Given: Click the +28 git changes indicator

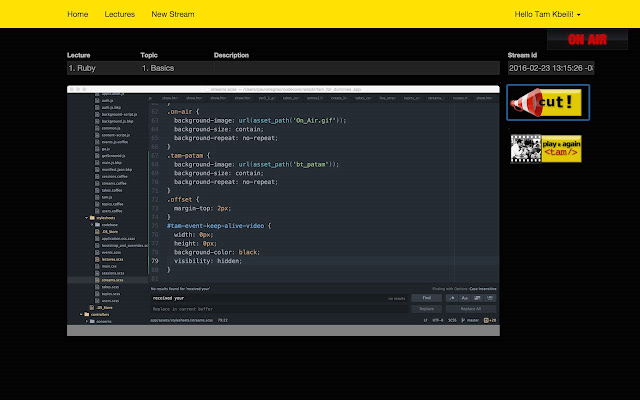Looking at the screenshot, I should 490,320.
